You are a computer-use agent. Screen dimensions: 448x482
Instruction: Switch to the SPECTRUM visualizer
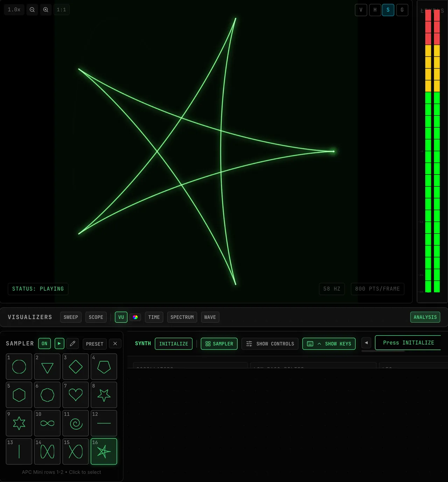pyautogui.click(x=182, y=317)
